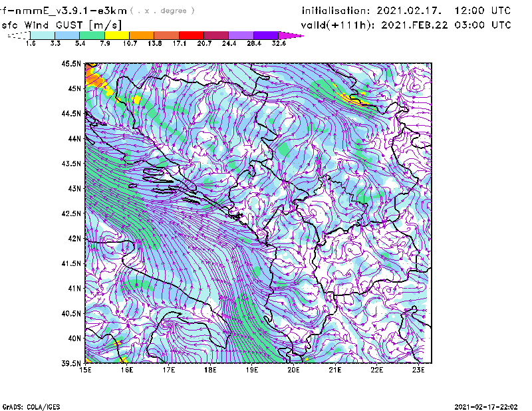
Task: Click the light blue 3.3–5.4 legend swatch
Action: pyautogui.click(x=67, y=35)
